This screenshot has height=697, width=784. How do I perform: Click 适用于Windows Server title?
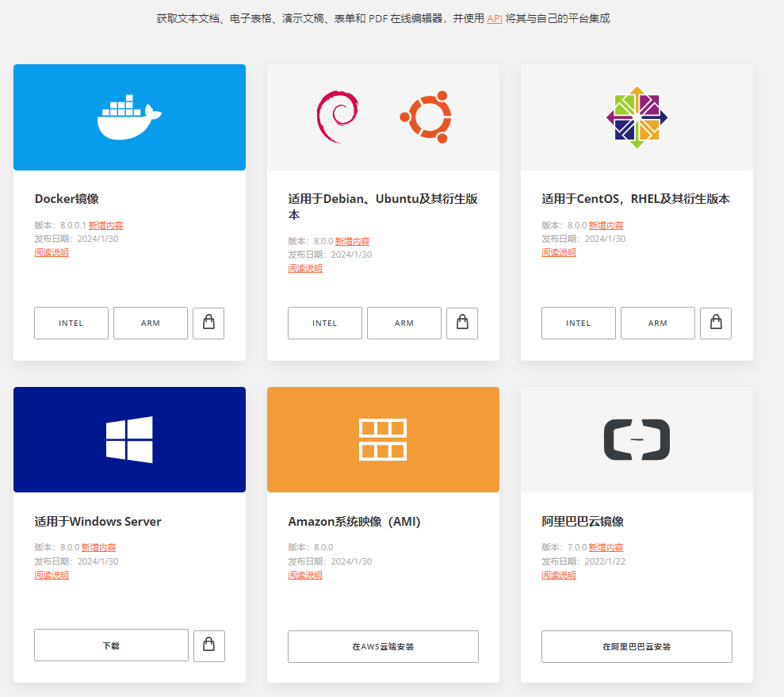(98, 522)
